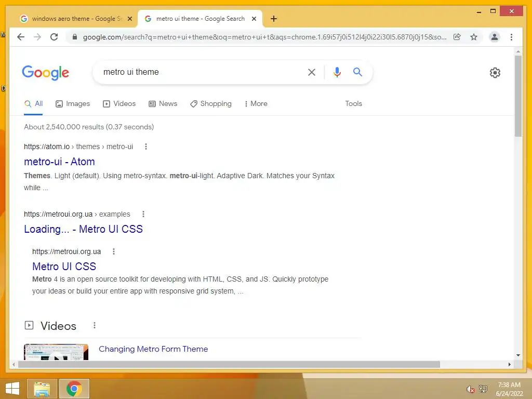Image resolution: width=532 pixels, height=399 pixels.
Task: Open the search Tools options
Action: tap(353, 104)
